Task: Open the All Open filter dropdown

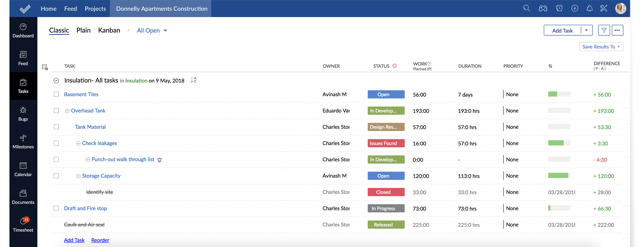Action: click(152, 31)
